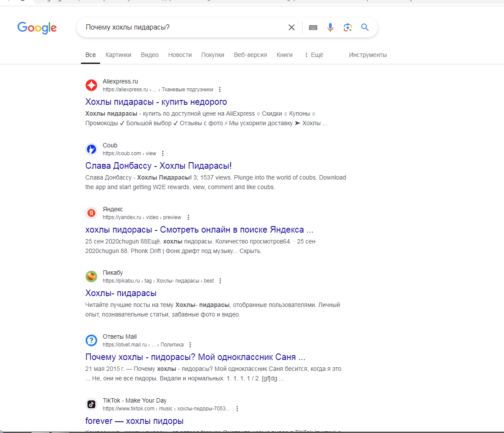
Task: Open the Coub result title starting 'Слава Донбассу'
Action: click(158, 166)
